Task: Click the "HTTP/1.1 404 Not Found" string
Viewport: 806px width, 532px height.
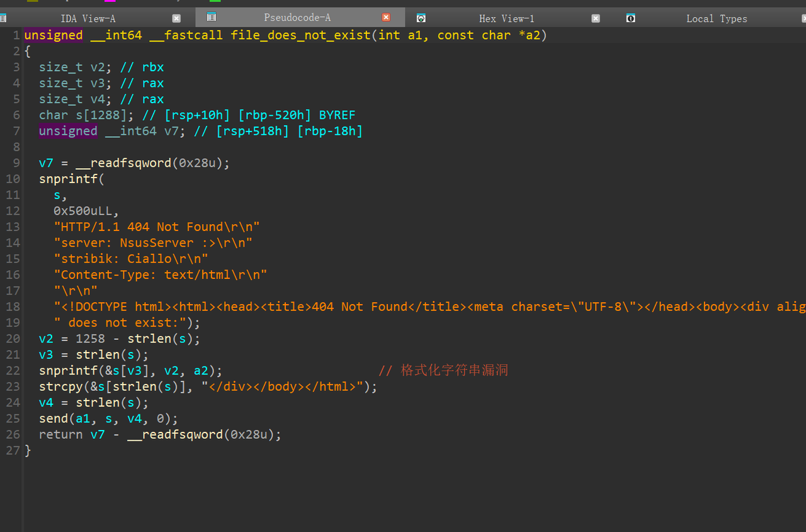Action: pyautogui.click(x=157, y=227)
